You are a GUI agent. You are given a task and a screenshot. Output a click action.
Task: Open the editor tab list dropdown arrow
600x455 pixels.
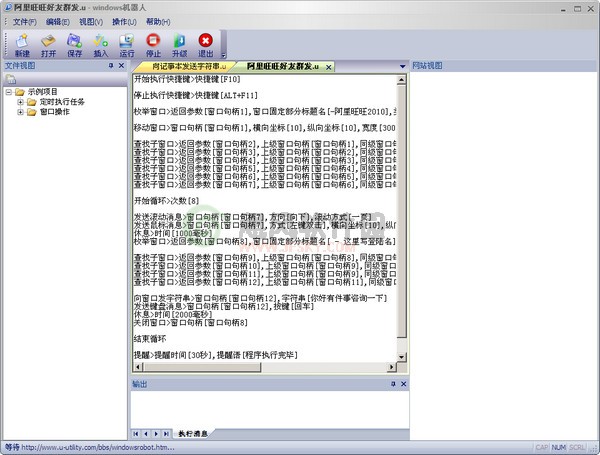pyautogui.click(x=403, y=67)
